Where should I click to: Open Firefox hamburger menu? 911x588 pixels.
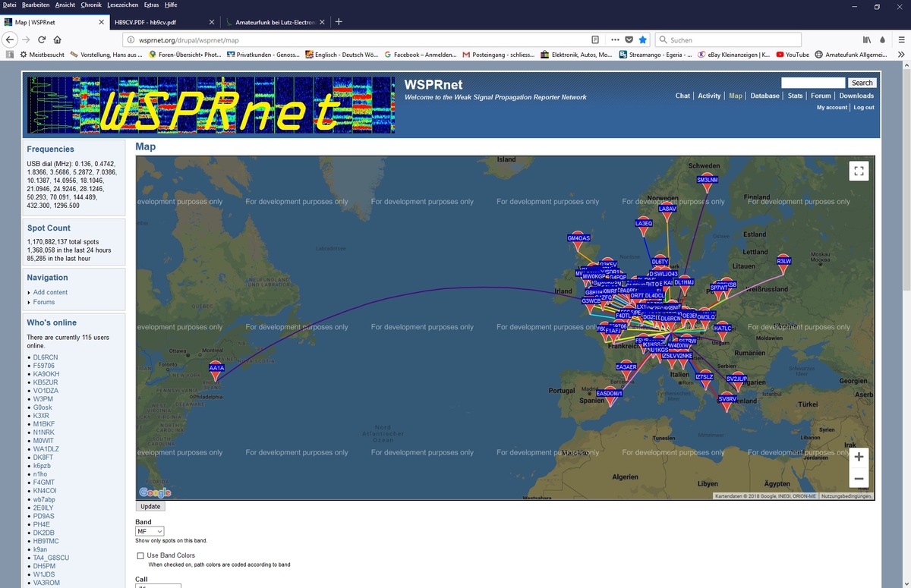pyautogui.click(x=900, y=39)
